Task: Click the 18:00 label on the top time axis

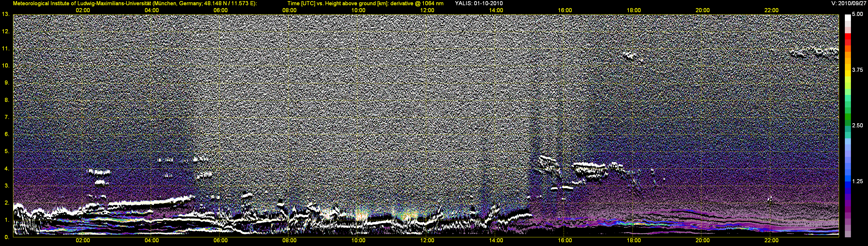Action: pos(633,10)
